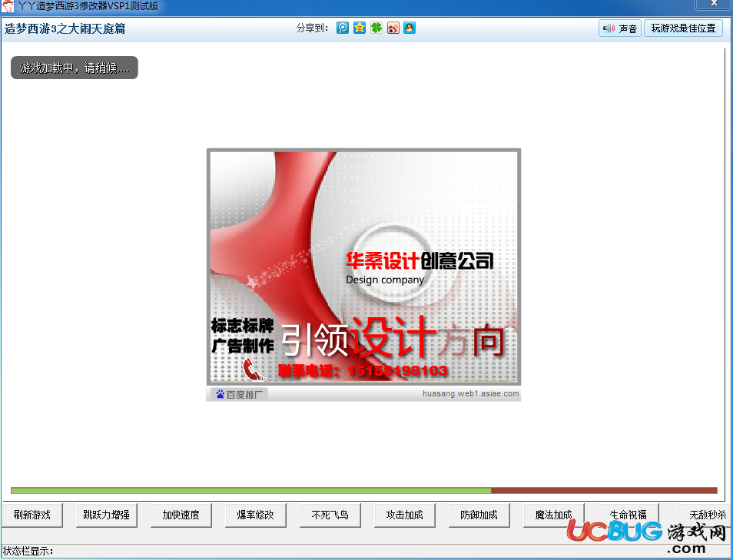Screen dimensions: 733x560
Task: Select the 防御加成 button
Action: click(479, 515)
